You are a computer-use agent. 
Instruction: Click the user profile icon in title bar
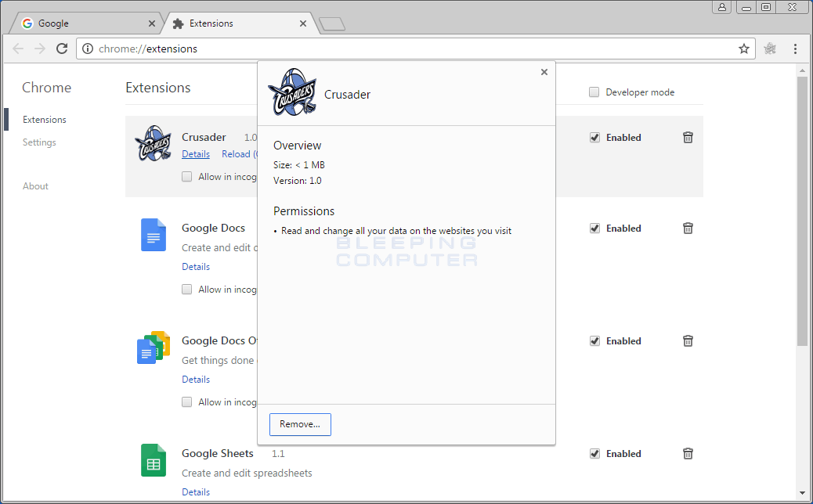721,7
